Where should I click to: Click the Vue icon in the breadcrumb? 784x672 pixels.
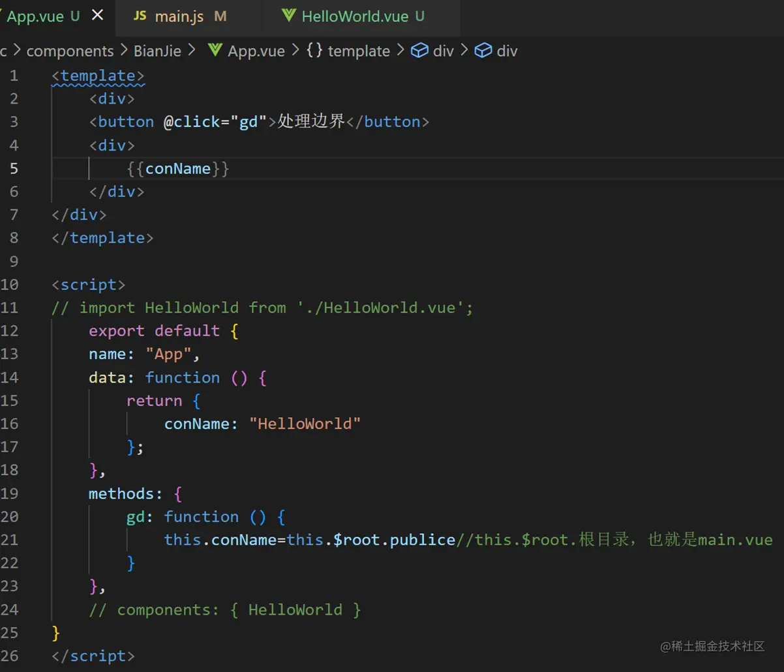215,50
